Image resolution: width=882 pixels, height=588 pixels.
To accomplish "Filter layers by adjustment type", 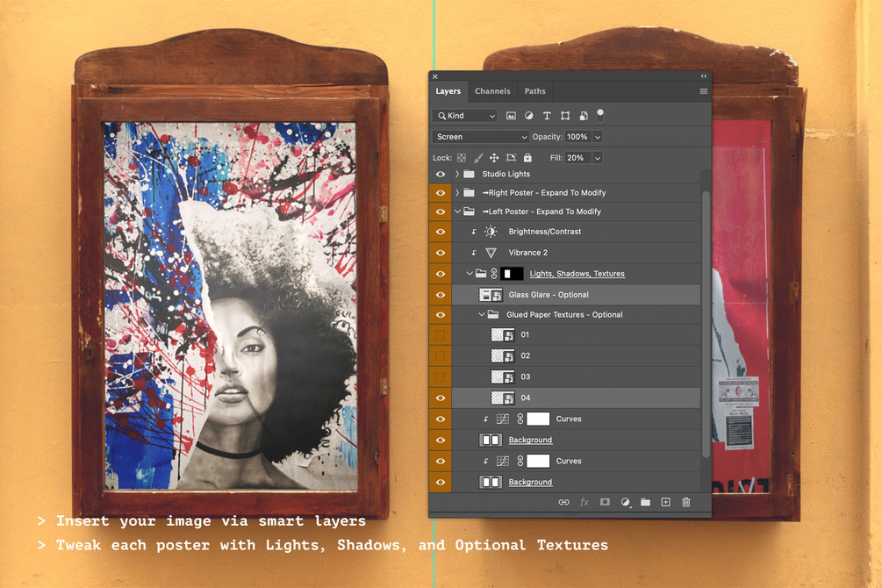I will click(x=528, y=115).
